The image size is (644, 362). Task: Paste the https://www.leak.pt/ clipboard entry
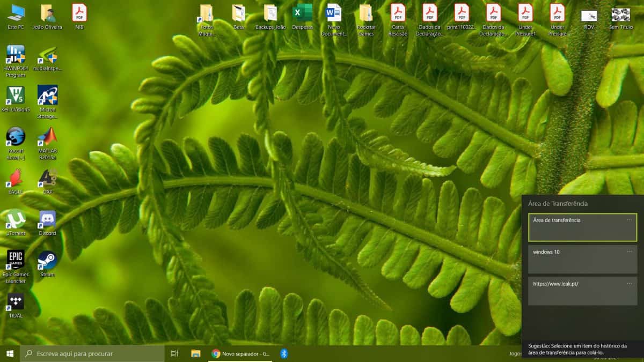(574, 291)
